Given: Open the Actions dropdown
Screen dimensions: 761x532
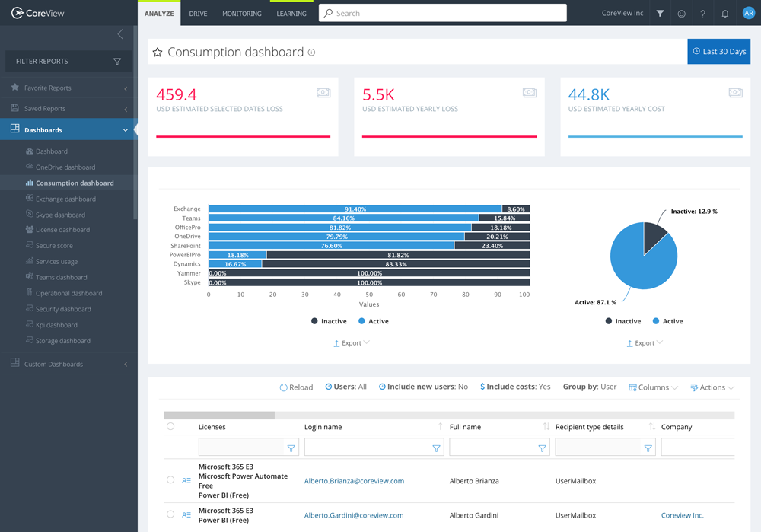Looking at the screenshot, I should coord(712,387).
